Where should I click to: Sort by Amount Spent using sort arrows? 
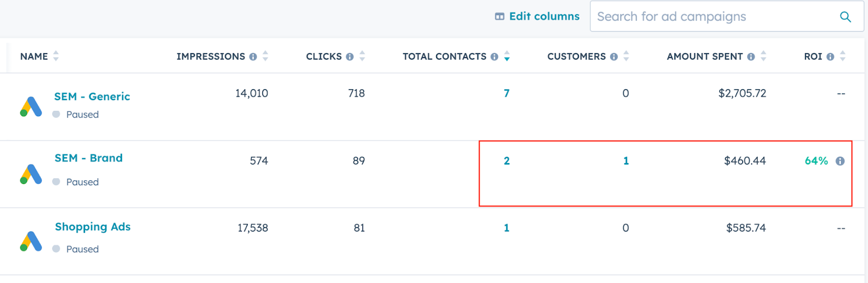763,56
